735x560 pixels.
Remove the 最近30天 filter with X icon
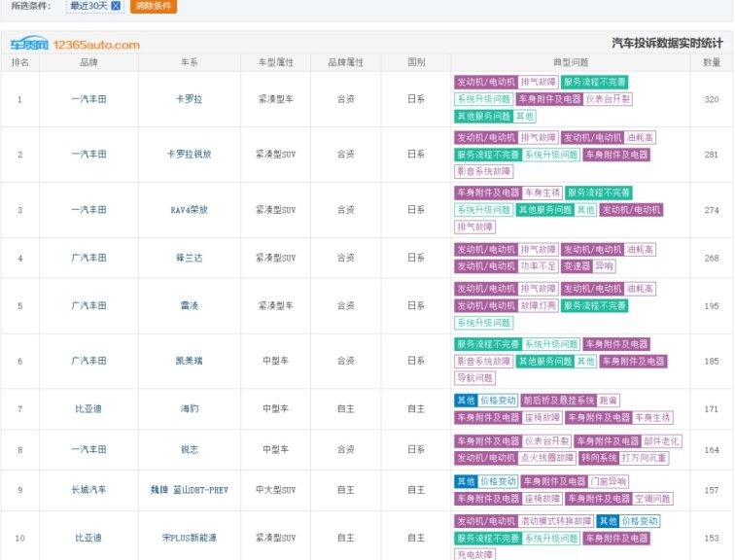(x=116, y=6)
